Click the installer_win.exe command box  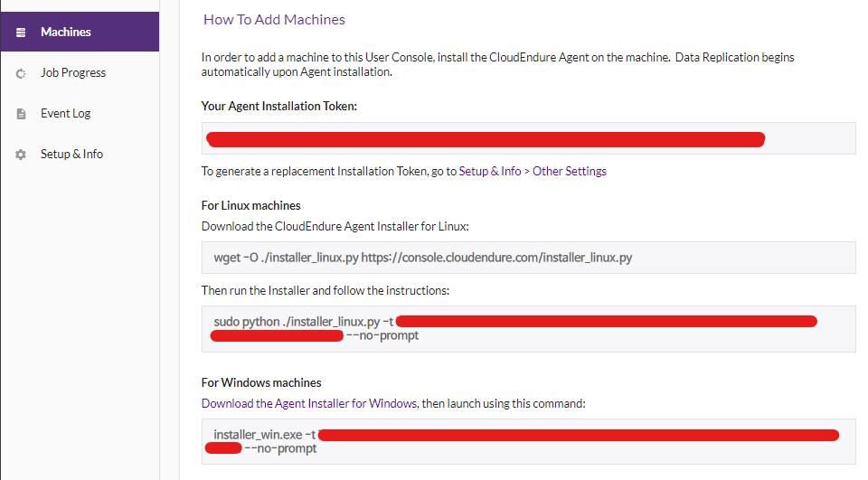pos(528,441)
